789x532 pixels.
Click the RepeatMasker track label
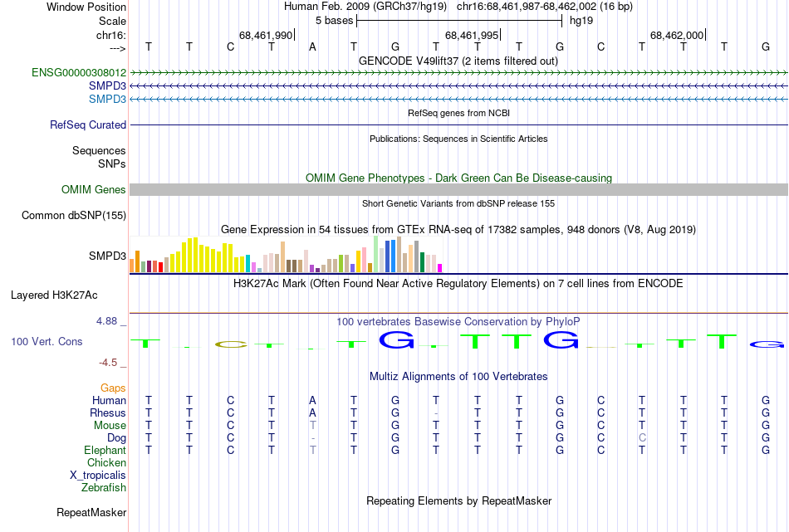[91, 512]
